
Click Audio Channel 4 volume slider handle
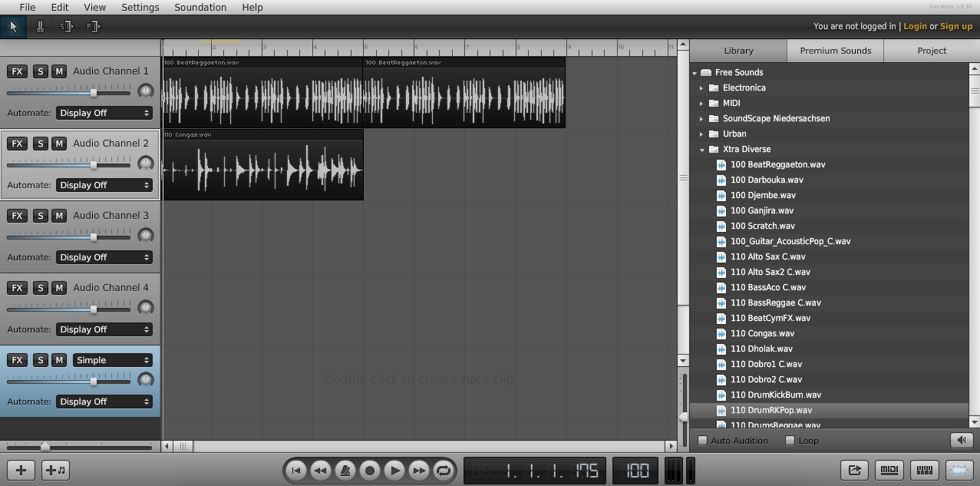click(x=94, y=309)
